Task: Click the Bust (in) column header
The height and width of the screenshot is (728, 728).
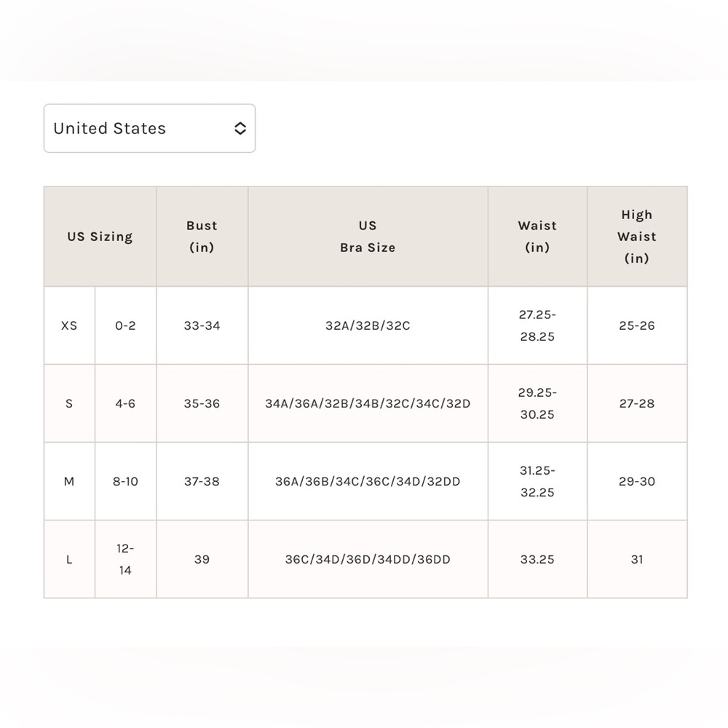Action: [x=202, y=237]
